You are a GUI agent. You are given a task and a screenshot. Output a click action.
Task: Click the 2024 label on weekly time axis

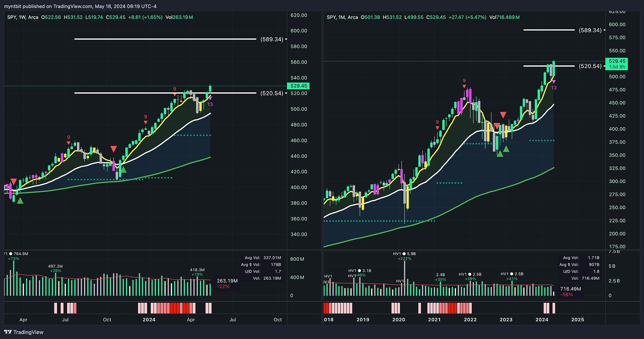(x=148, y=320)
